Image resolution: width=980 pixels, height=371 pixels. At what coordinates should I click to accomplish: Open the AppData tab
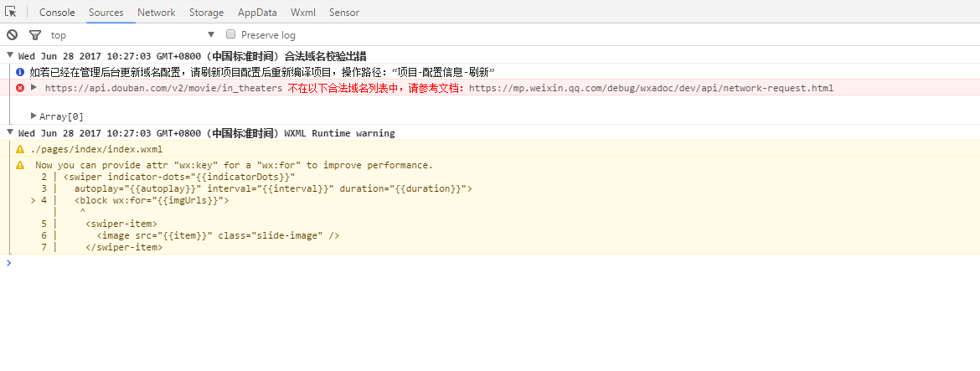click(258, 13)
